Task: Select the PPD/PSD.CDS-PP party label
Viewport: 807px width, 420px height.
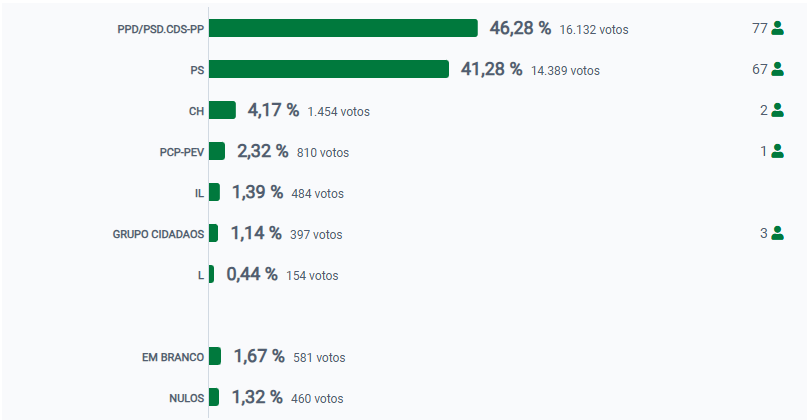Action: click(161, 30)
